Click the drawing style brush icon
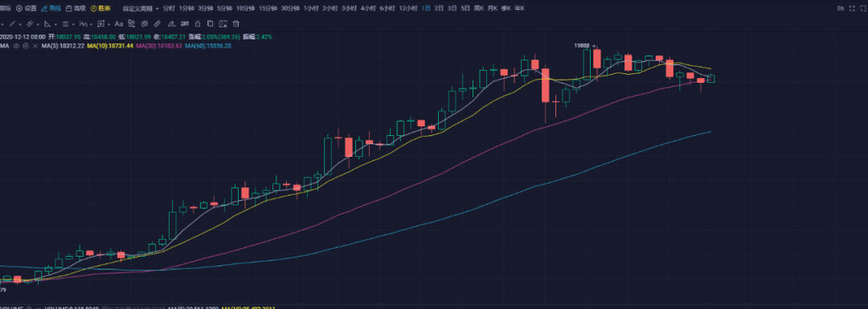 [x=131, y=24]
